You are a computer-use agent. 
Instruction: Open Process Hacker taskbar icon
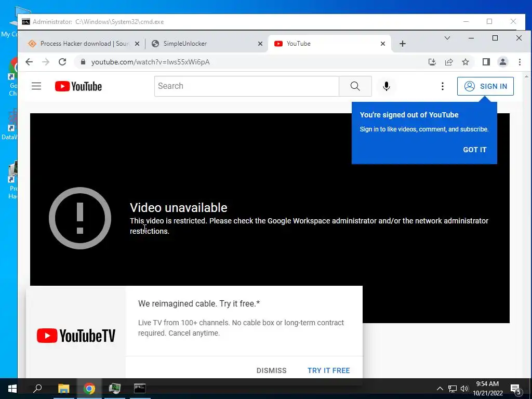click(x=115, y=389)
